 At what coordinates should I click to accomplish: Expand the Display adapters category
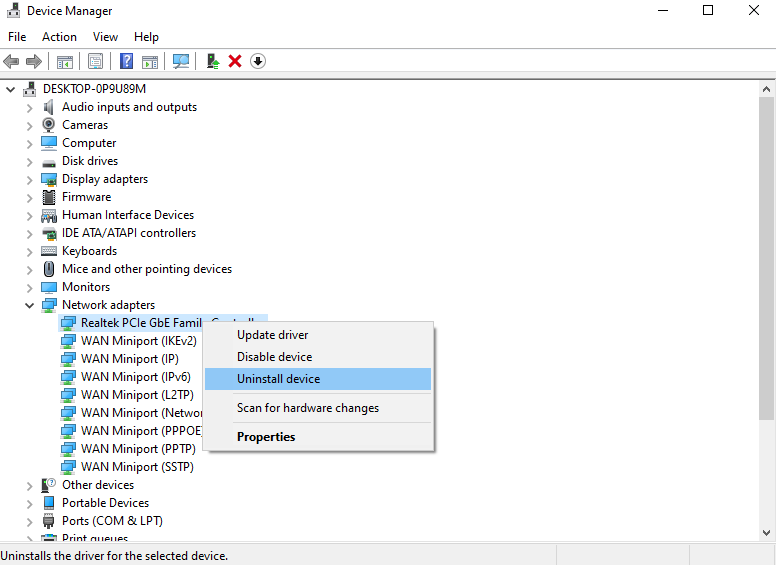(29, 179)
